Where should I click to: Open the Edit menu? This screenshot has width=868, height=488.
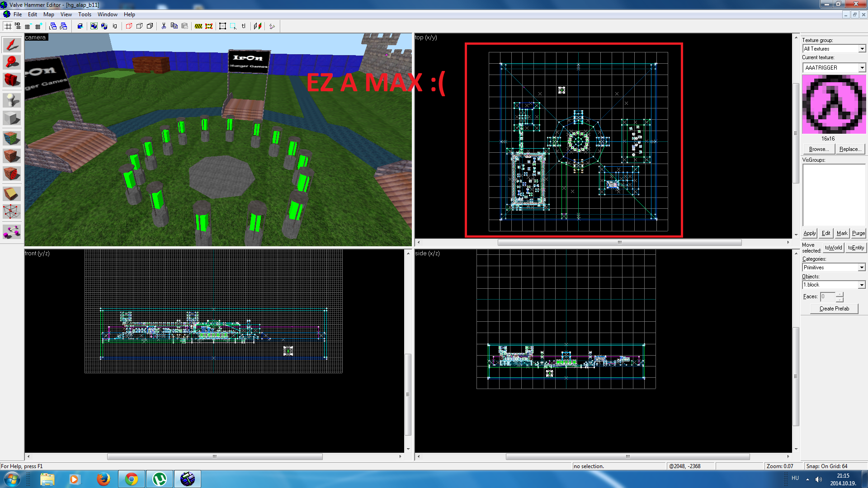coord(33,14)
